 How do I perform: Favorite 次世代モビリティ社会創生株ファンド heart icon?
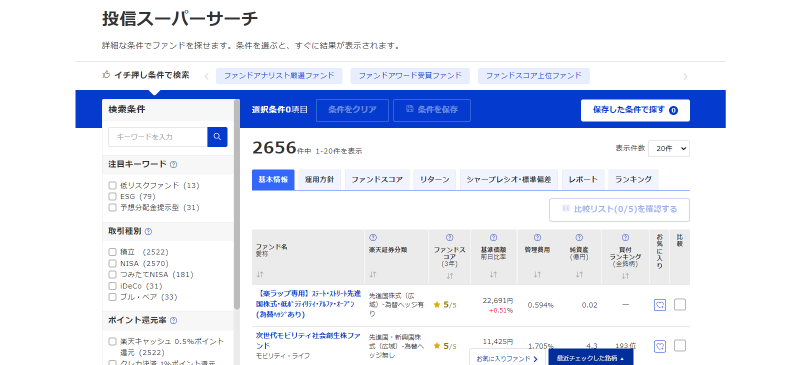point(660,346)
